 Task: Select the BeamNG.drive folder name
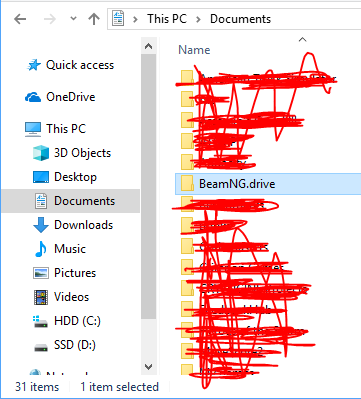(237, 184)
